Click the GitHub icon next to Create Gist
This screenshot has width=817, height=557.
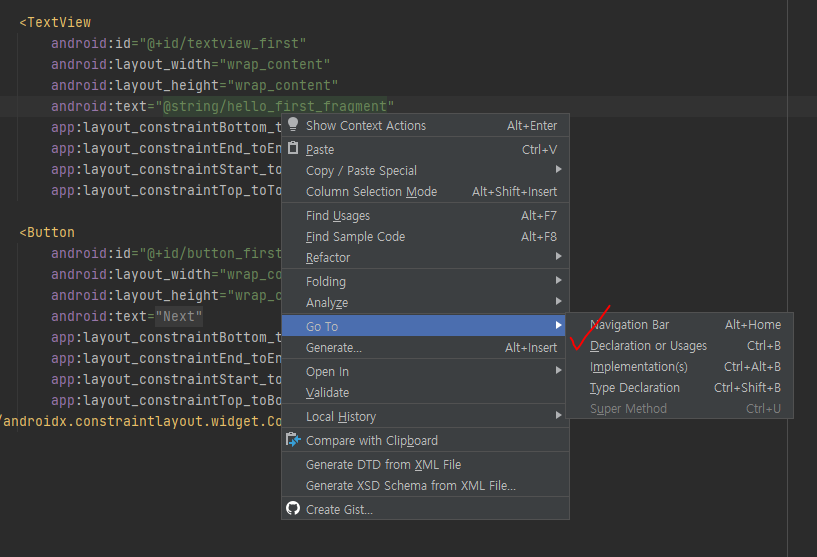pyautogui.click(x=293, y=509)
